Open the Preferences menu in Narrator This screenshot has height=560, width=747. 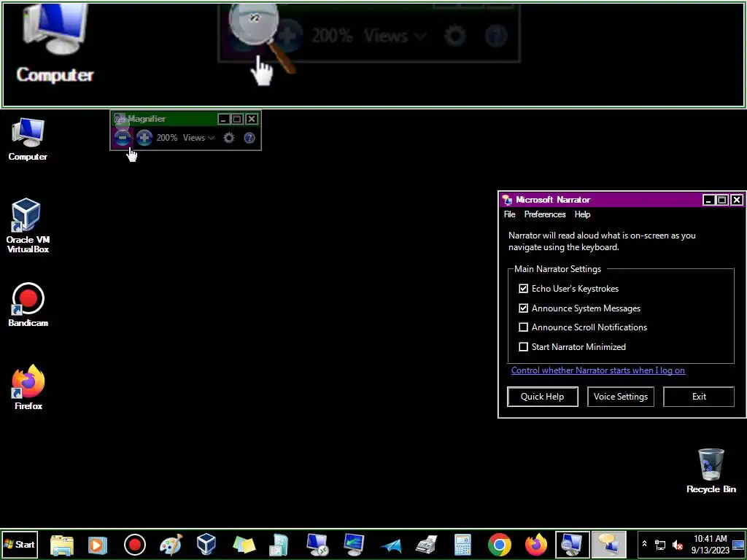tap(544, 214)
